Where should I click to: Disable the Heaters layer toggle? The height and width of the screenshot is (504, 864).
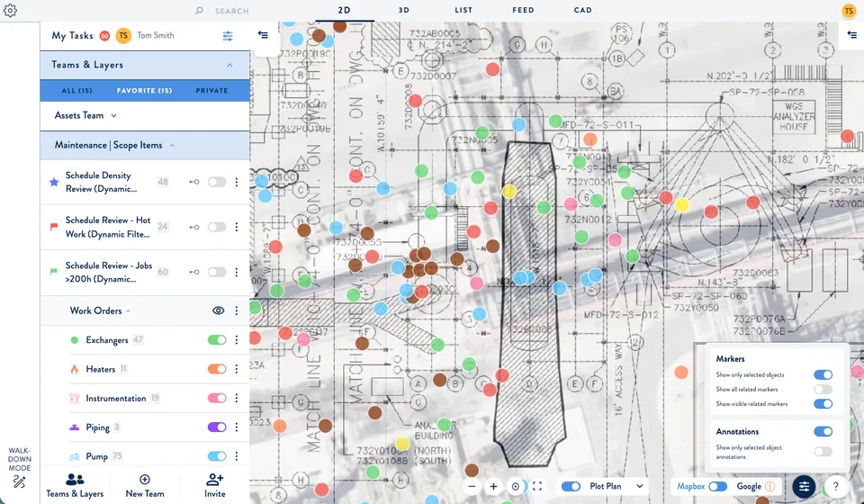pyautogui.click(x=217, y=368)
